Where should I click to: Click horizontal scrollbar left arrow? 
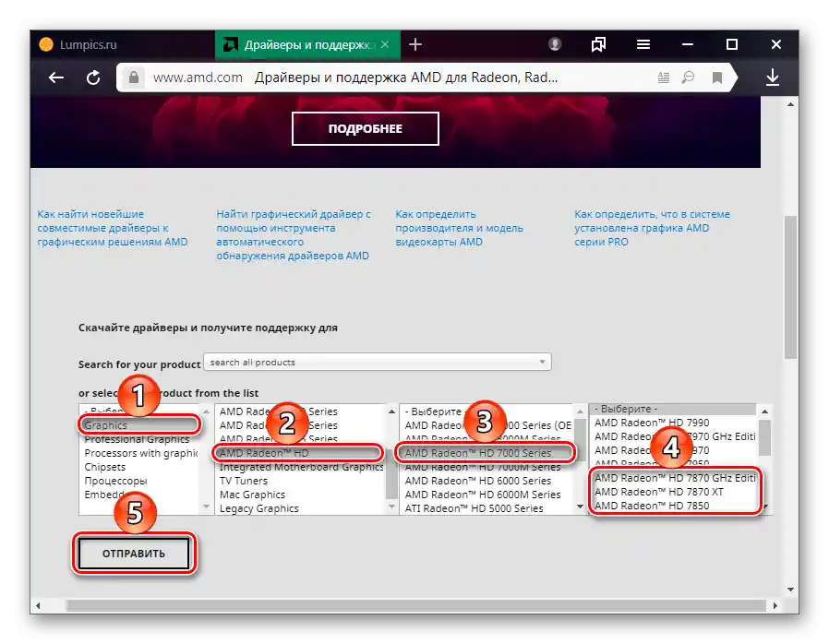click(38, 605)
